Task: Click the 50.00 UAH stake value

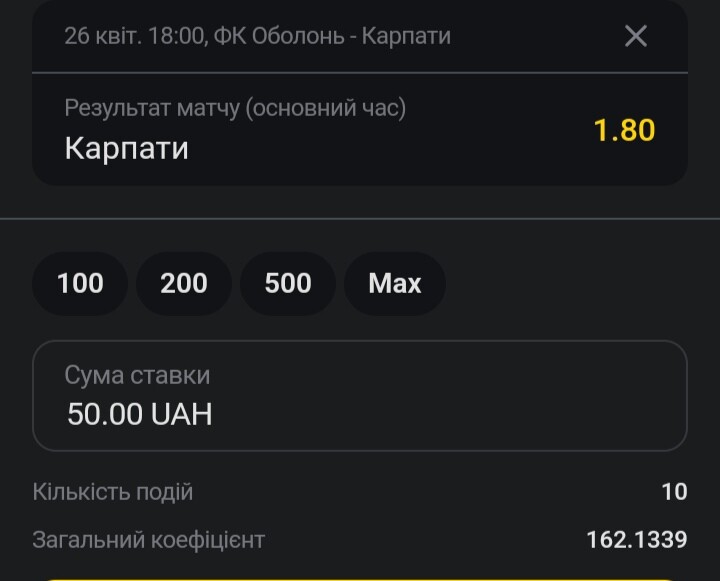Action: click(x=140, y=414)
